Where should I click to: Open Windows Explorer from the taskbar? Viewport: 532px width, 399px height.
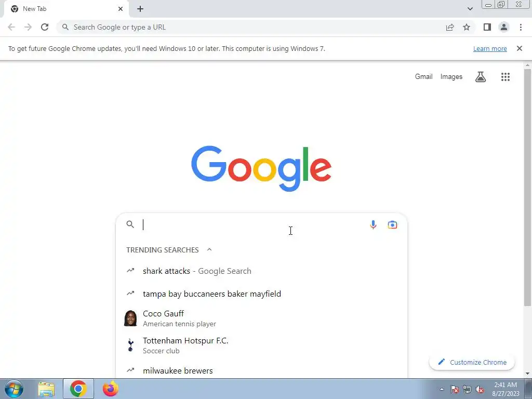pyautogui.click(x=46, y=389)
